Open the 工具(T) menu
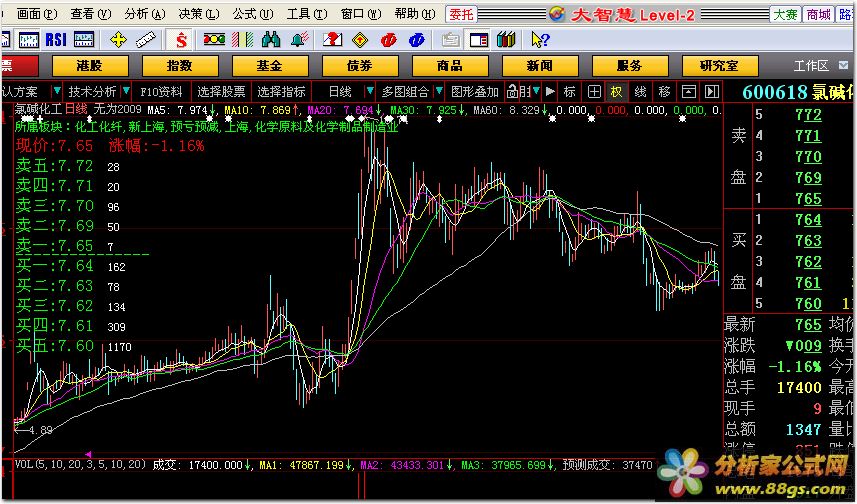This screenshot has width=857, height=504. click(307, 14)
